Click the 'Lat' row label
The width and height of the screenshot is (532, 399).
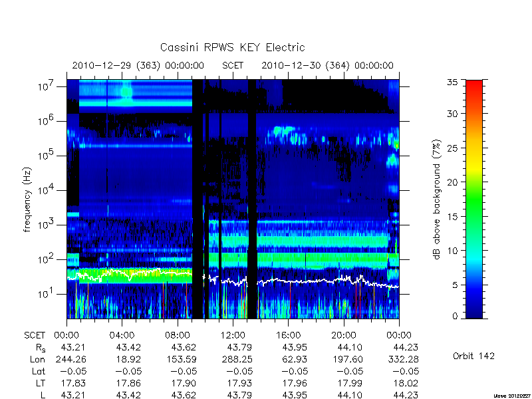point(39,371)
